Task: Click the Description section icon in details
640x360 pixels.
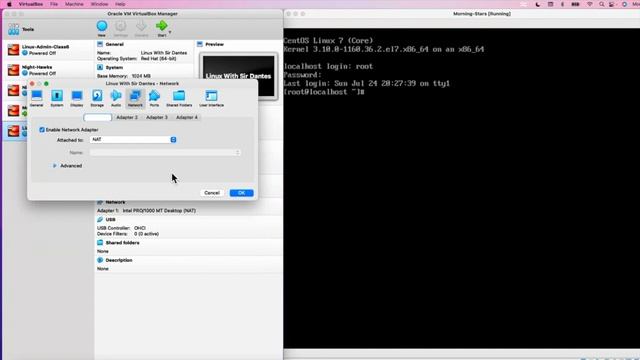Action: point(100,260)
